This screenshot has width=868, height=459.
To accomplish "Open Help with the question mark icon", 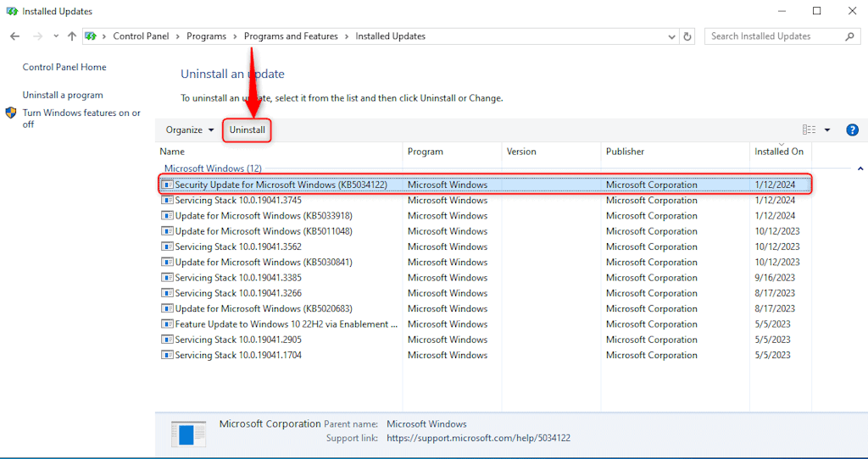I will pos(853,130).
